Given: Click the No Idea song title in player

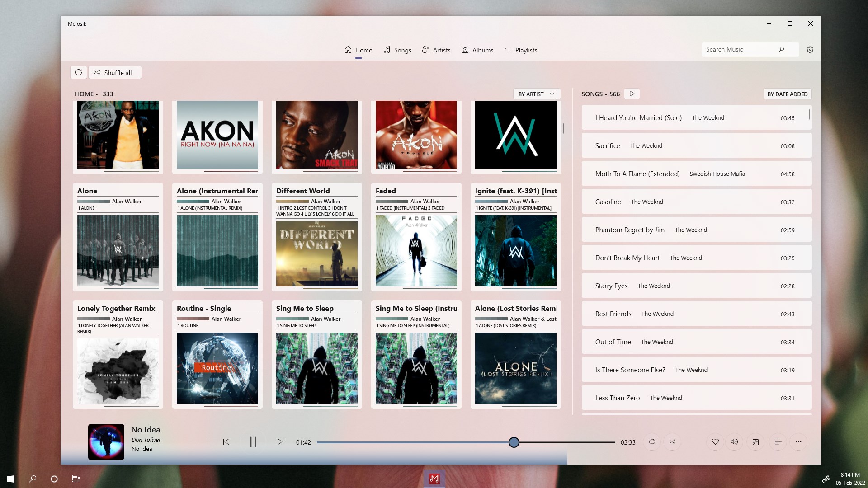Looking at the screenshot, I should coord(146,430).
